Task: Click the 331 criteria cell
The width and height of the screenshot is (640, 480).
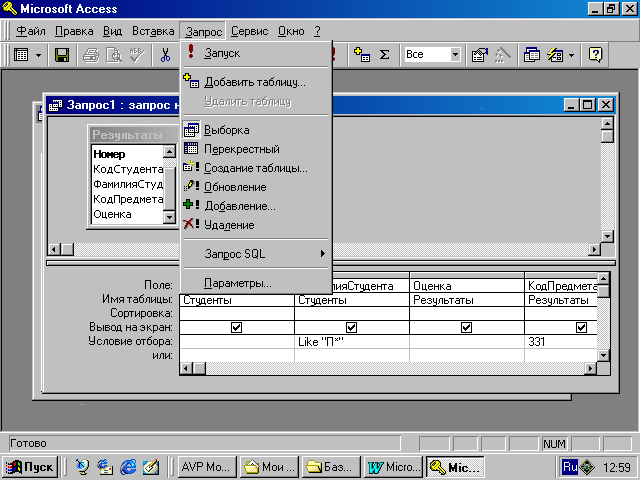Action: (x=561, y=342)
